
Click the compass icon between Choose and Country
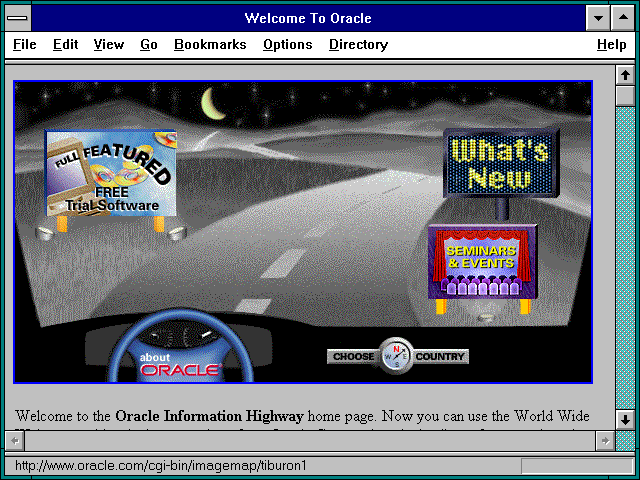(396, 356)
